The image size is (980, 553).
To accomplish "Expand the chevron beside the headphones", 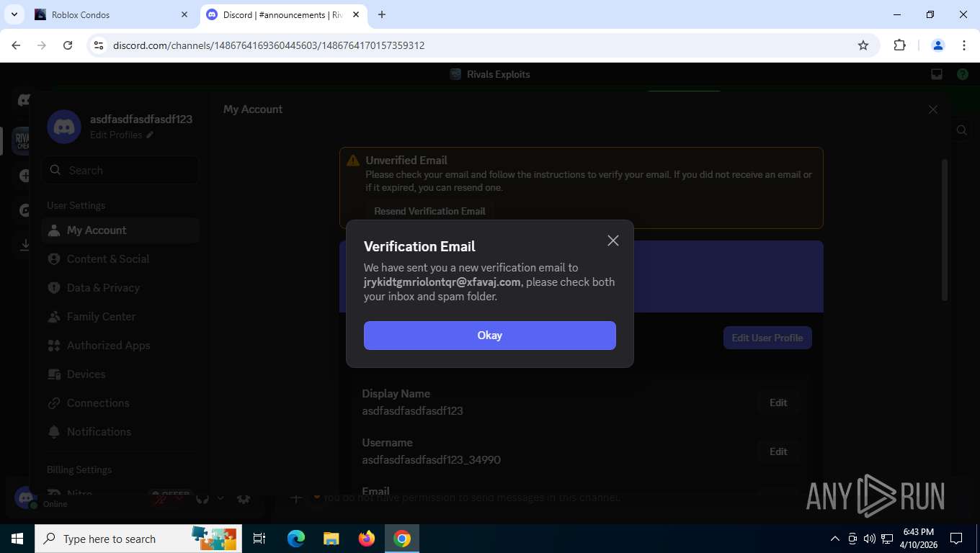I will point(220,498).
